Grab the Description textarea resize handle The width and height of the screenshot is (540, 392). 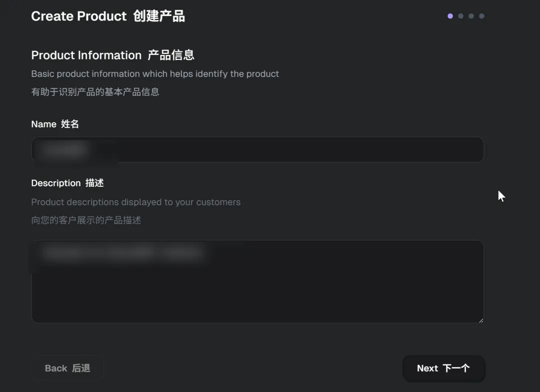[x=481, y=321]
